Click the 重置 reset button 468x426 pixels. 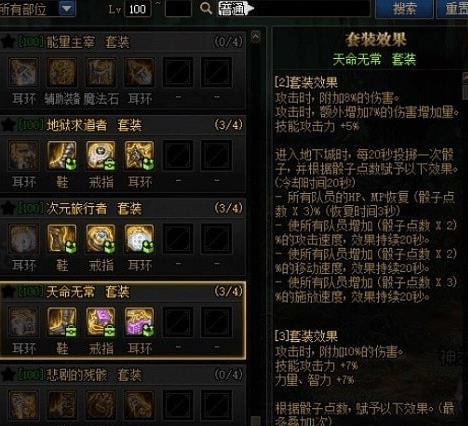(453, 9)
